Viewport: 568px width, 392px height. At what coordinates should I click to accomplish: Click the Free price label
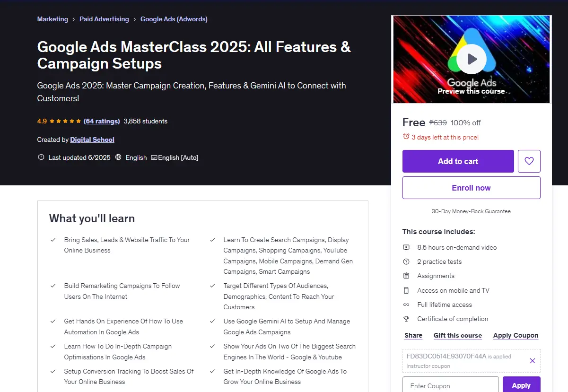(x=414, y=122)
